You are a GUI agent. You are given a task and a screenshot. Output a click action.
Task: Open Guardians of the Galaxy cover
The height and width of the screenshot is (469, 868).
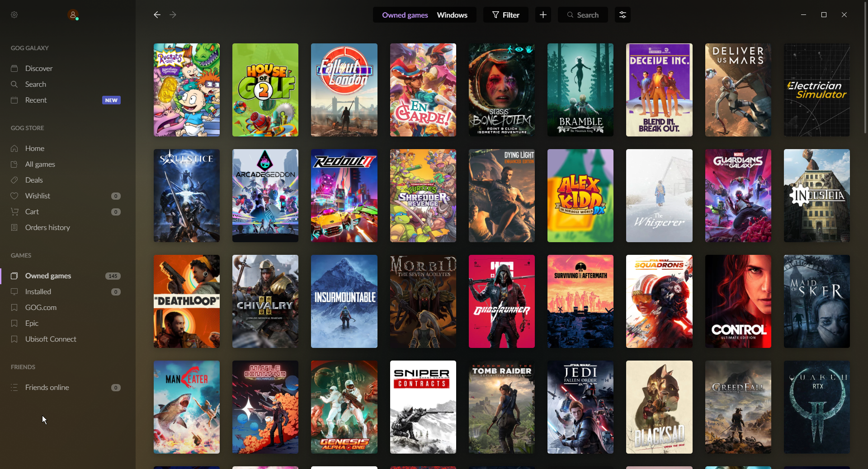[738, 196]
